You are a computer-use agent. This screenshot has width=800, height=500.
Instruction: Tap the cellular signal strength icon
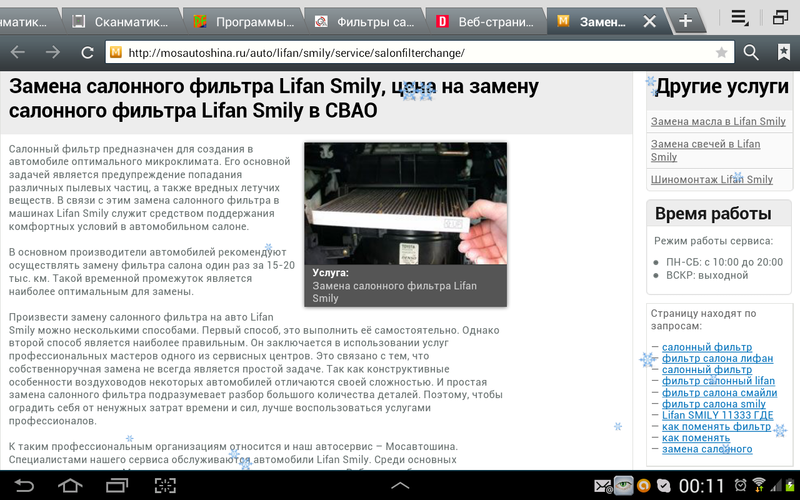point(776,485)
